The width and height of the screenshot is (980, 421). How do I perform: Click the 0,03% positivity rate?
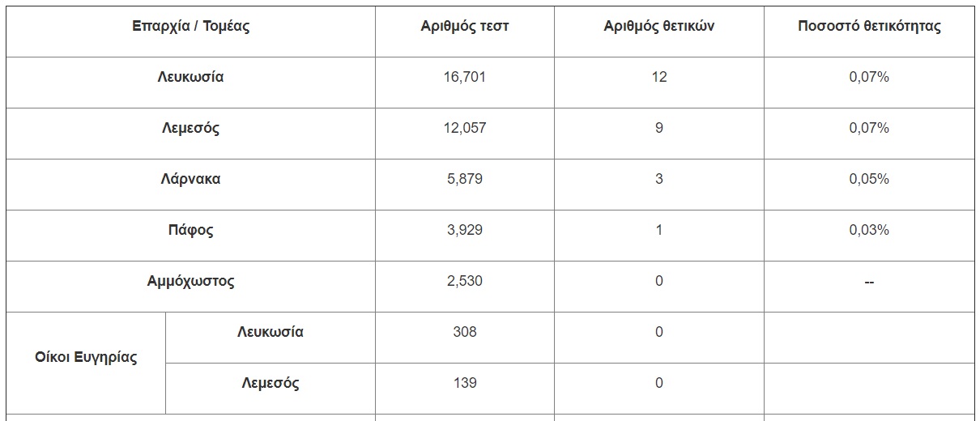pos(869,230)
